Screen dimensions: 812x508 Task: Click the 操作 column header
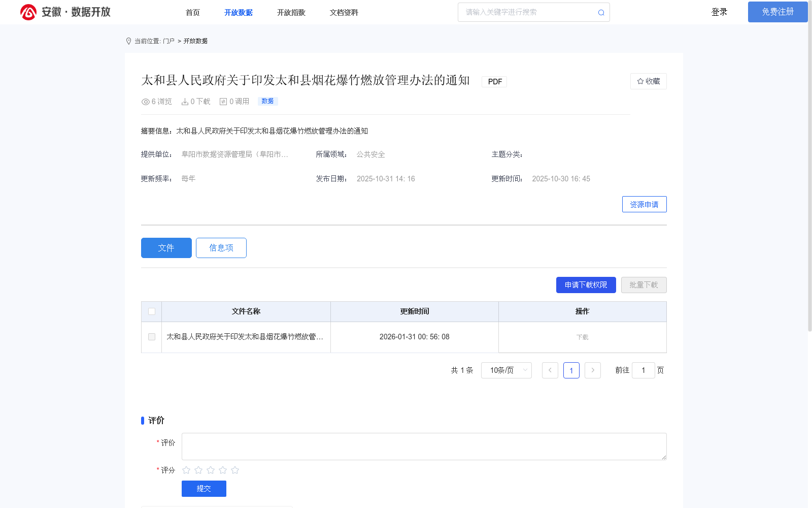(x=583, y=311)
